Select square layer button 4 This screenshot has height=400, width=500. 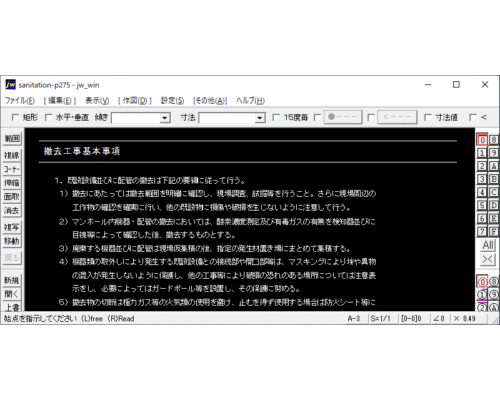click(482, 192)
